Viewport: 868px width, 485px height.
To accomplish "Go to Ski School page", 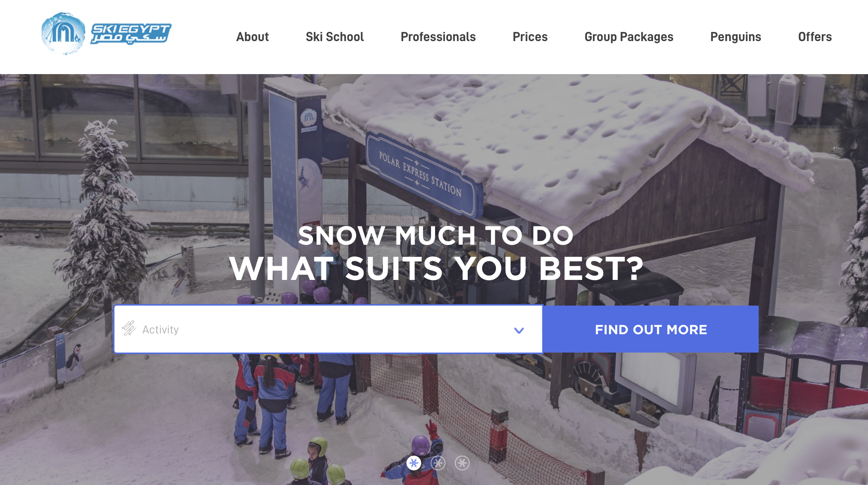I will (335, 37).
